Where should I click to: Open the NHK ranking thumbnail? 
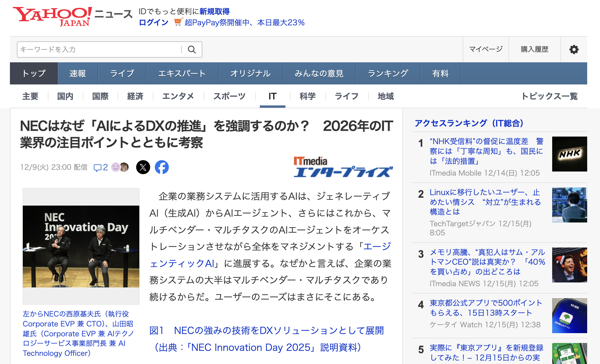point(569,154)
